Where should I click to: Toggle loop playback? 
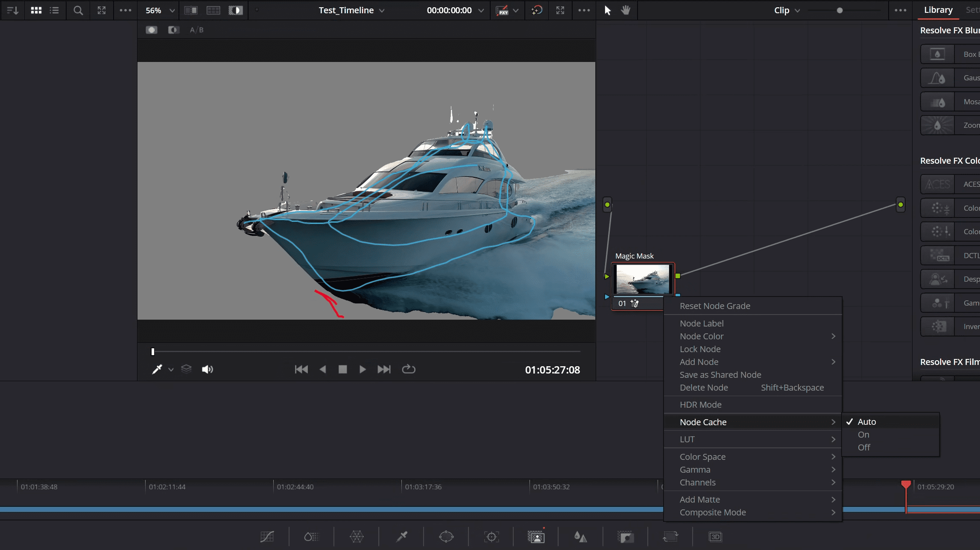point(408,369)
